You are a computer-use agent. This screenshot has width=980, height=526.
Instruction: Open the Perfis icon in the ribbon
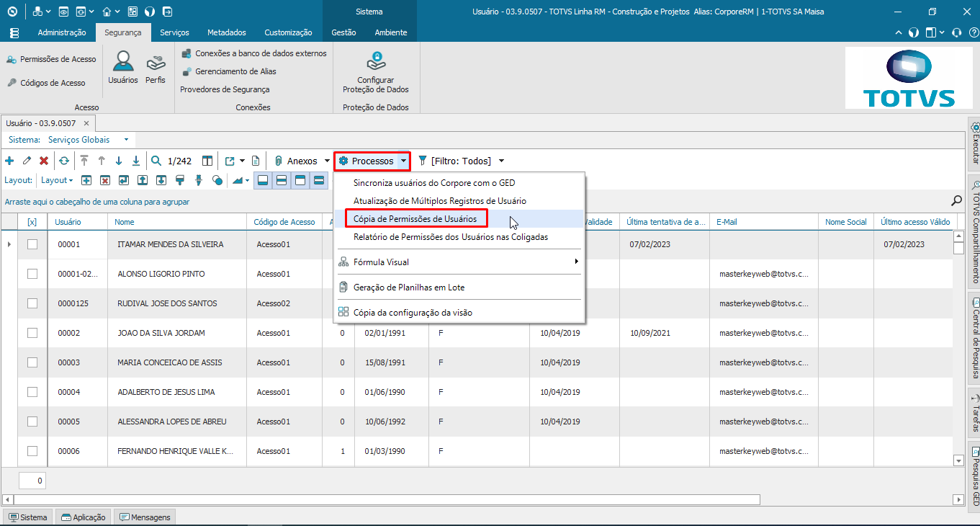tap(156, 67)
